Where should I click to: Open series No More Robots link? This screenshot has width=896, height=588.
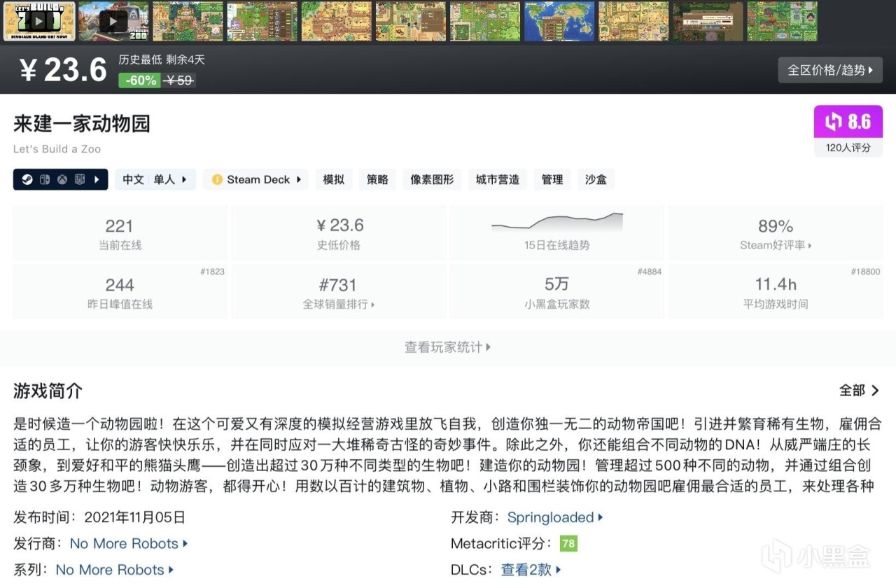point(115,570)
